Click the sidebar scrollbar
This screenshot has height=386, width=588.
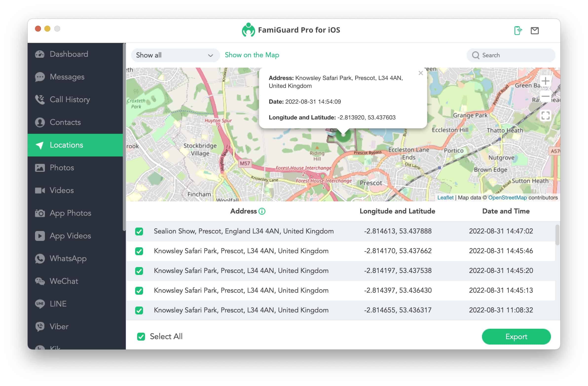(124, 137)
